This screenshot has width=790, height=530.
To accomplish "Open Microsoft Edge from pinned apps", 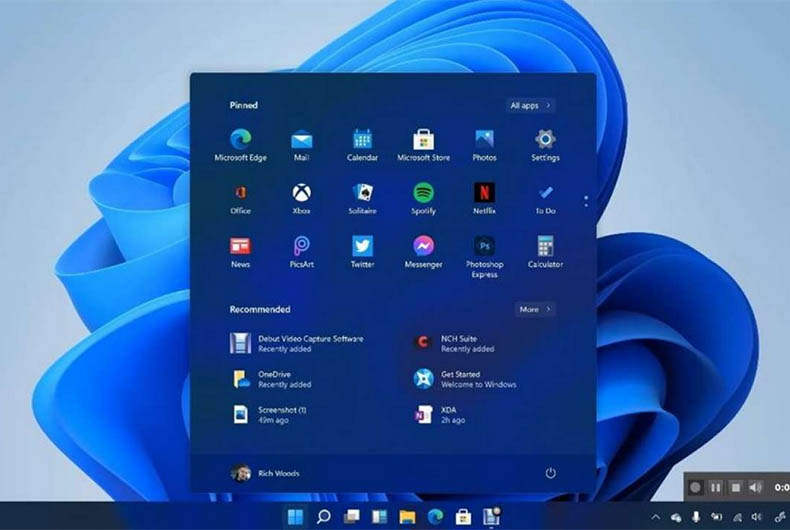I will pyautogui.click(x=241, y=145).
